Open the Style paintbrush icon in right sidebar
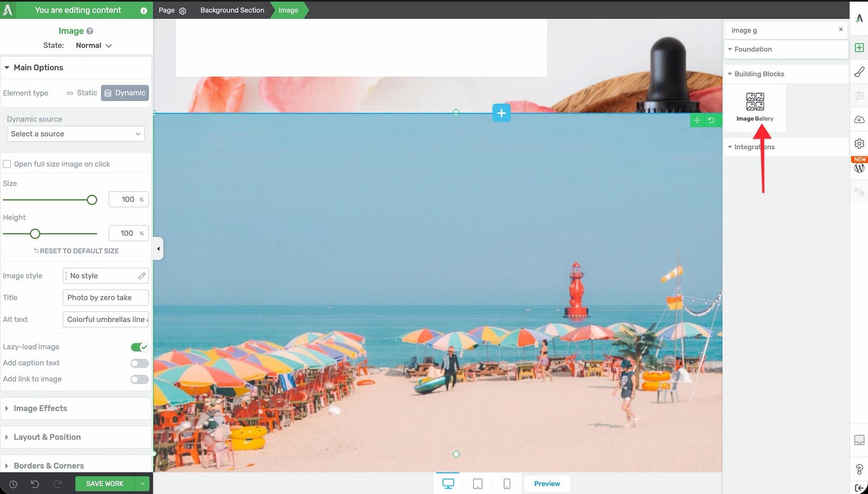 tap(859, 72)
